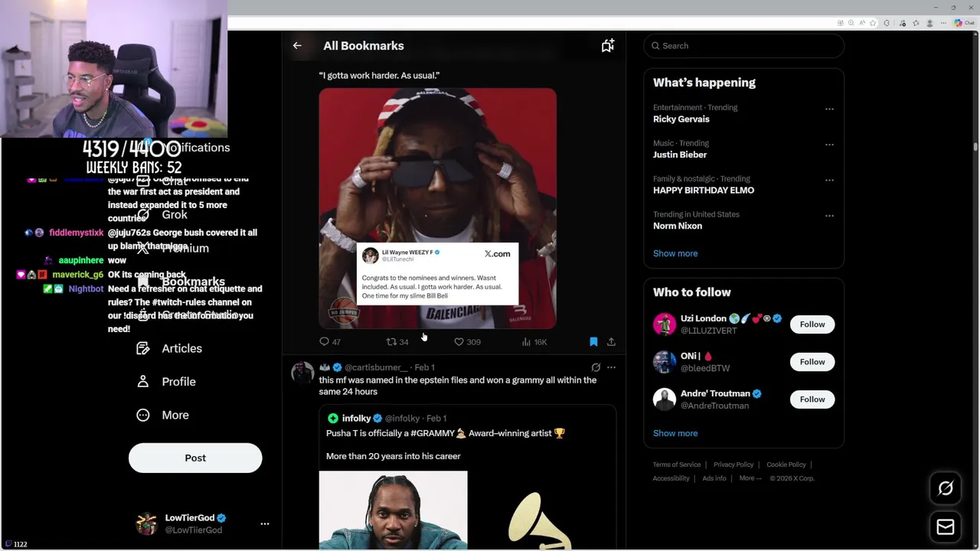Open Andre' Troutman profile avatar
Screen dimensions: 980x551
click(665, 399)
